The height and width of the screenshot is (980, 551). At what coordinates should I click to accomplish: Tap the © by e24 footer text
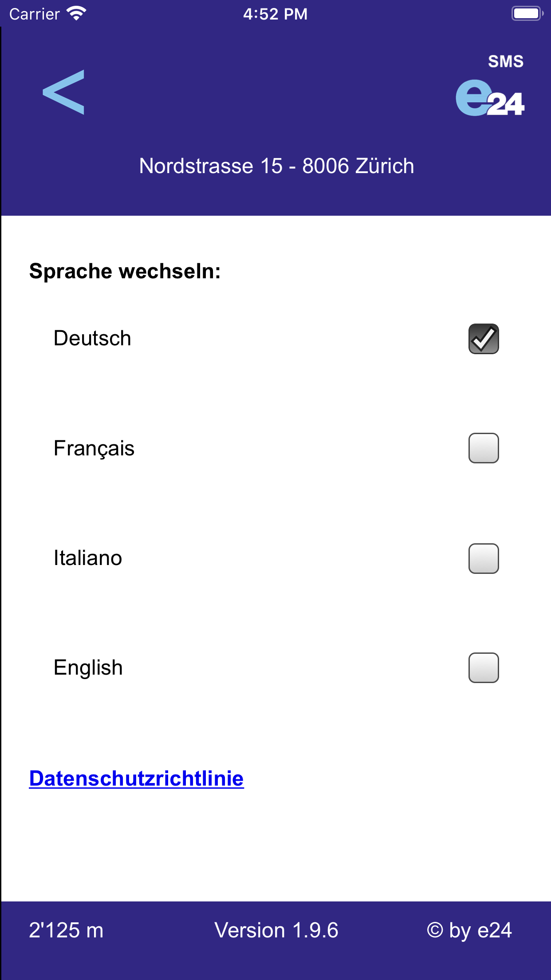[469, 930]
